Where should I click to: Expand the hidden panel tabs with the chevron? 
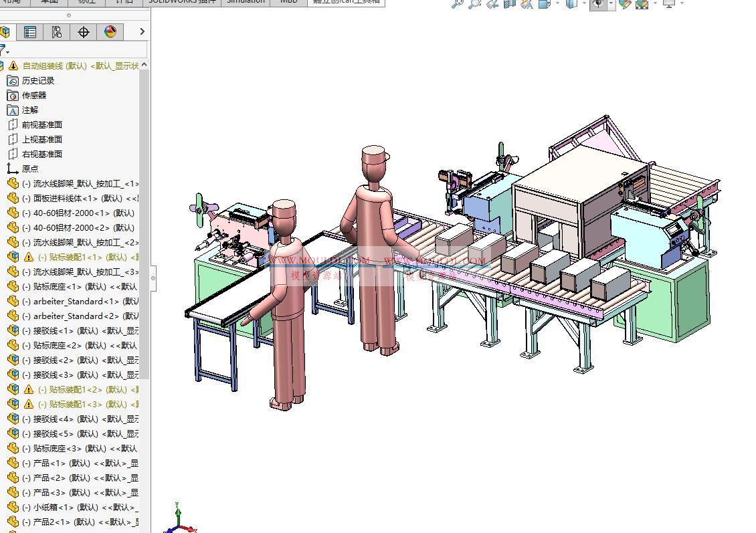coord(140,31)
